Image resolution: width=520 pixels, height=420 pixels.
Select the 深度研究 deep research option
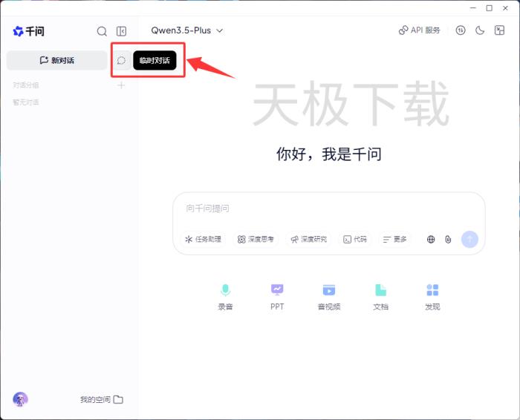(308, 239)
